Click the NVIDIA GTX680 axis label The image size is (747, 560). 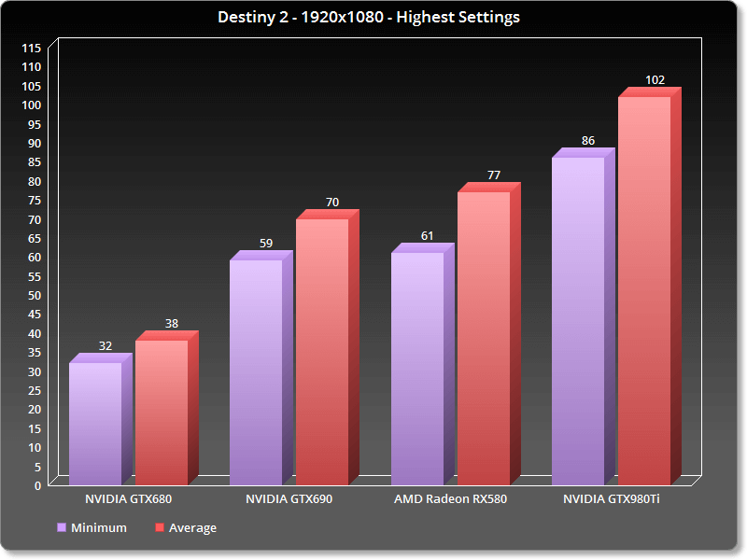(128, 499)
